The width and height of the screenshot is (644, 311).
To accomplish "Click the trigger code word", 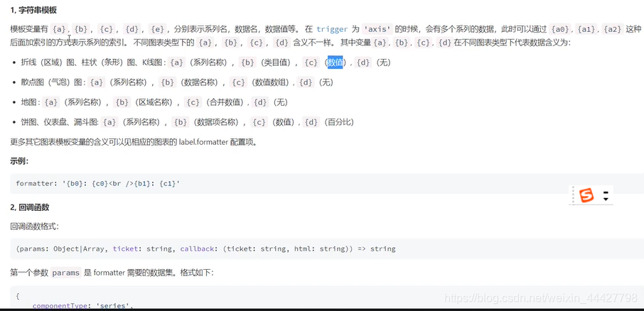I will tap(332, 29).
